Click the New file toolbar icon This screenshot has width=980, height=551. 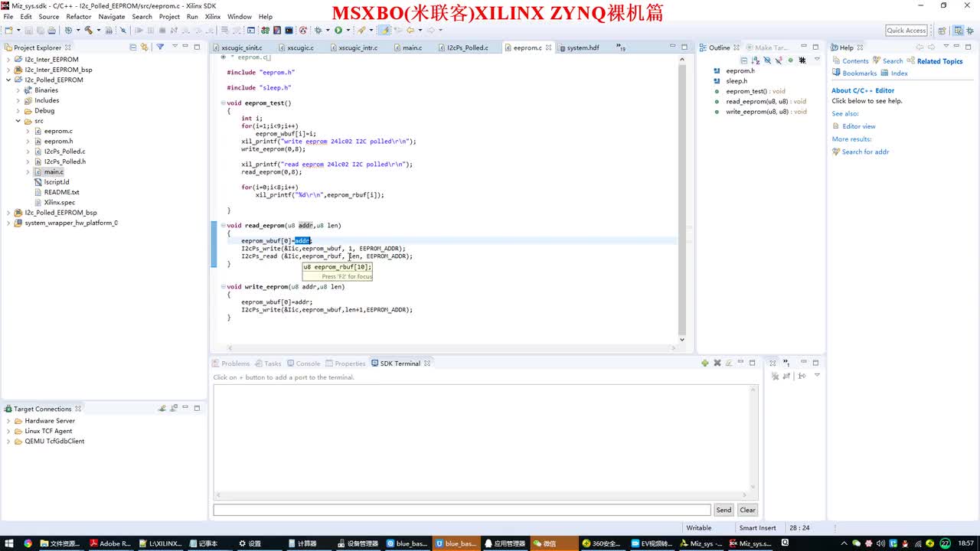click(x=8, y=31)
